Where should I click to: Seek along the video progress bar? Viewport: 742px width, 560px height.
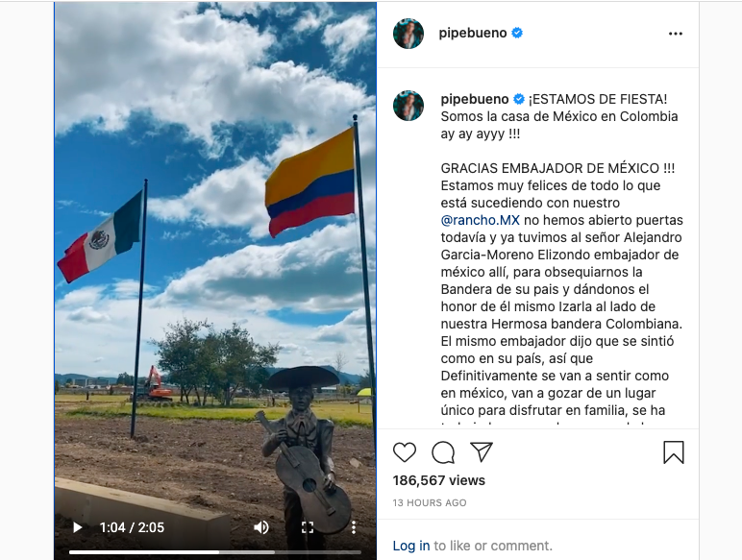click(x=215, y=552)
